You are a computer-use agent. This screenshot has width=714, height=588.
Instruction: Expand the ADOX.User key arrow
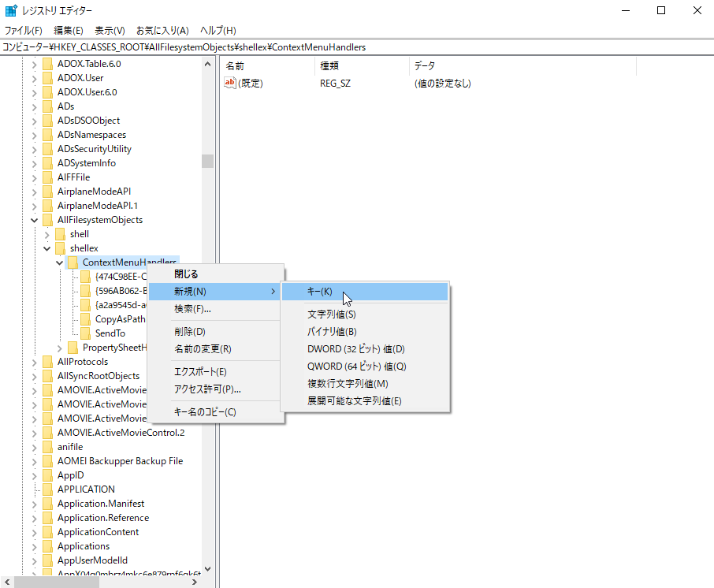coord(34,78)
